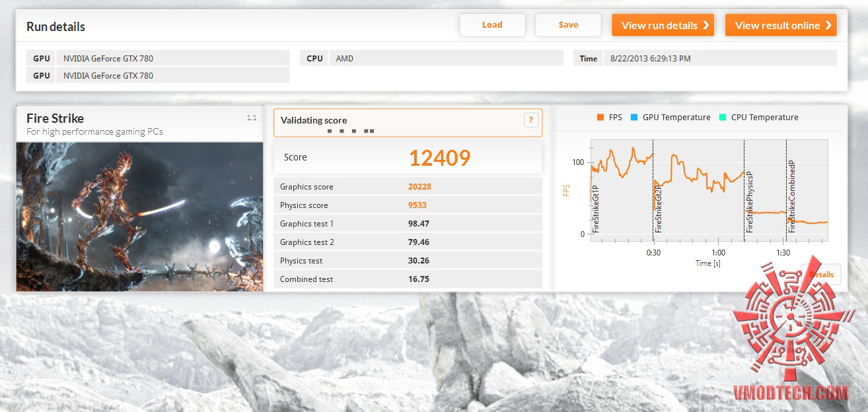Click the CPU Temperature legend label
This screenshot has height=412, width=868.
tap(764, 118)
